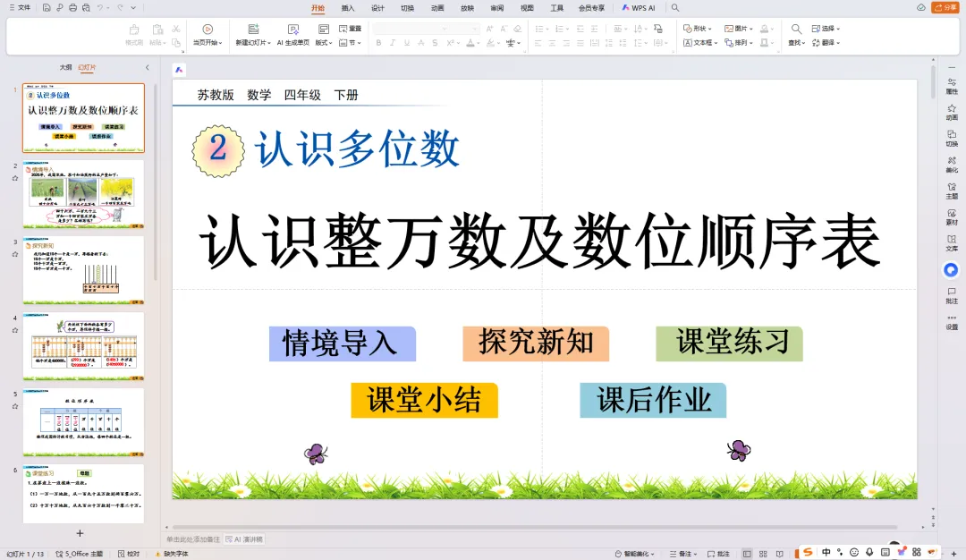Switch to the 审阅 ribbon tab
Screen dimensions: 966x560
point(497,8)
